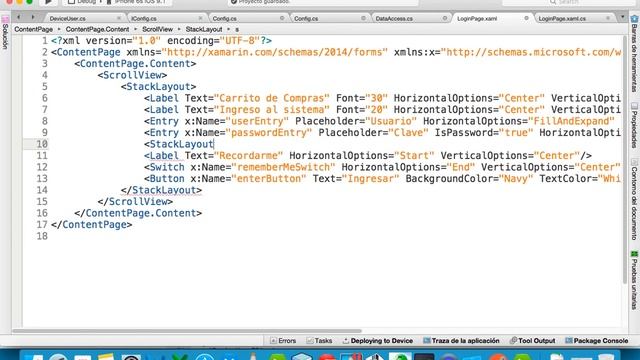Click the Run play button in toolbar

48,2
